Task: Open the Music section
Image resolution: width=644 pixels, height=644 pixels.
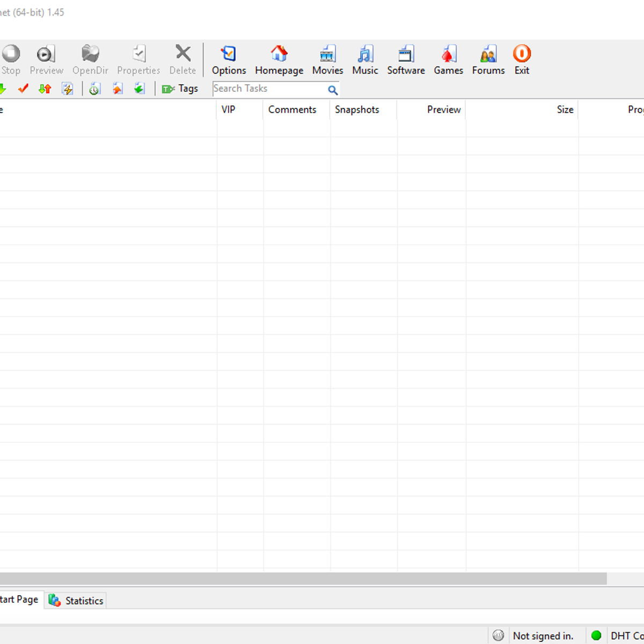Action: [x=365, y=60]
